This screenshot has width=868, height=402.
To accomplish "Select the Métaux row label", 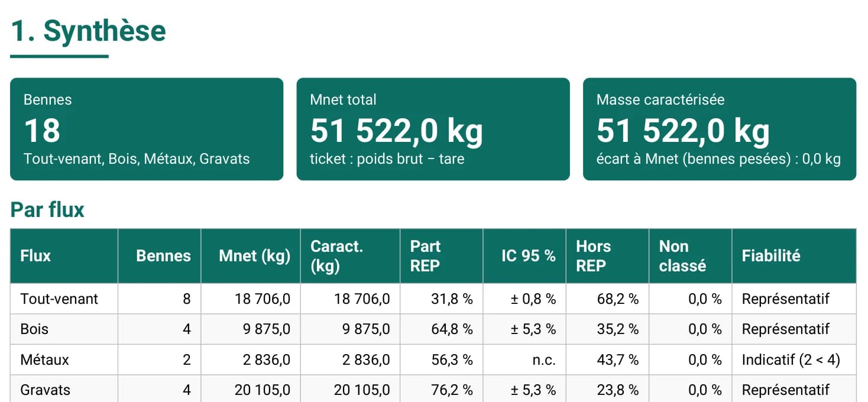I will 45,359.
